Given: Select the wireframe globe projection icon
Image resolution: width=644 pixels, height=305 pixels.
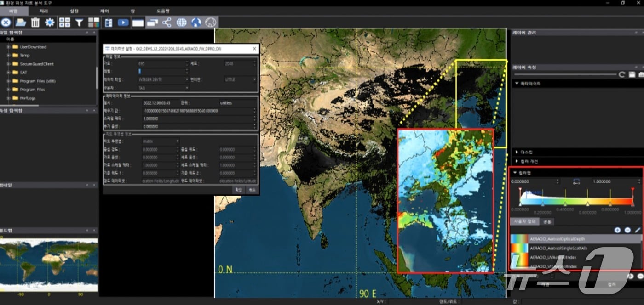Looking at the screenshot, I should [182, 22].
